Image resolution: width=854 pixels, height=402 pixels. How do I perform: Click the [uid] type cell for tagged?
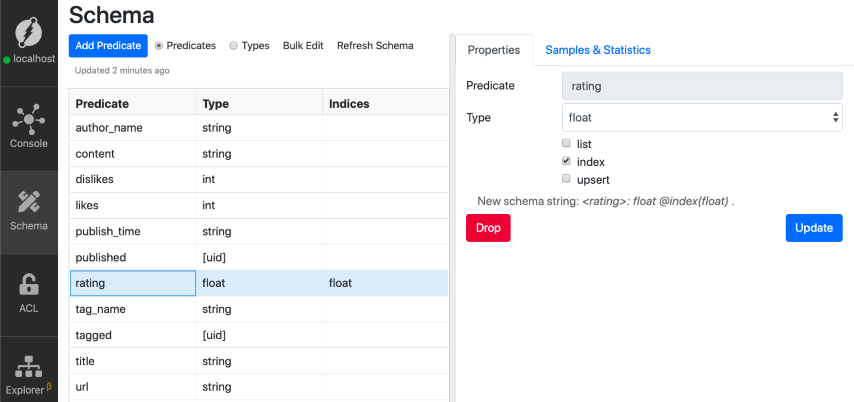pyautogui.click(x=259, y=335)
